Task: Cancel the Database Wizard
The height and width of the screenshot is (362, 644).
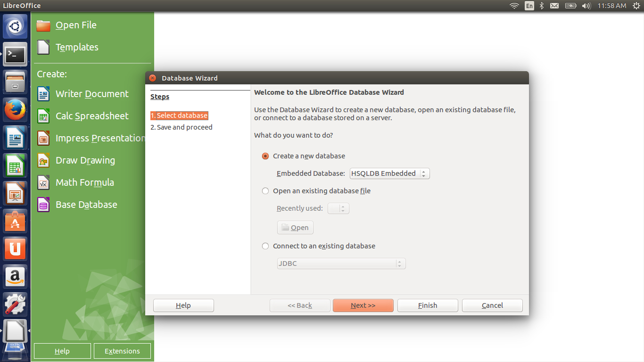Action: (x=492, y=305)
